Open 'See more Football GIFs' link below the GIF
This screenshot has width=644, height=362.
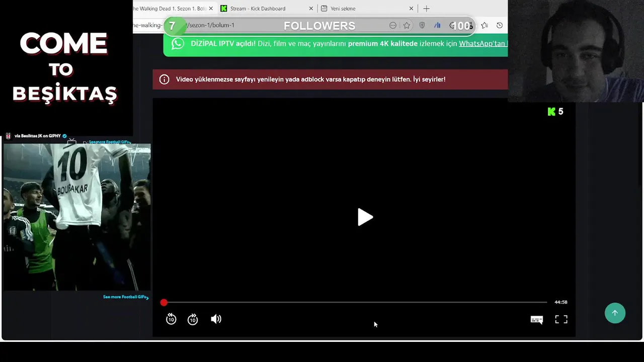click(x=126, y=297)
